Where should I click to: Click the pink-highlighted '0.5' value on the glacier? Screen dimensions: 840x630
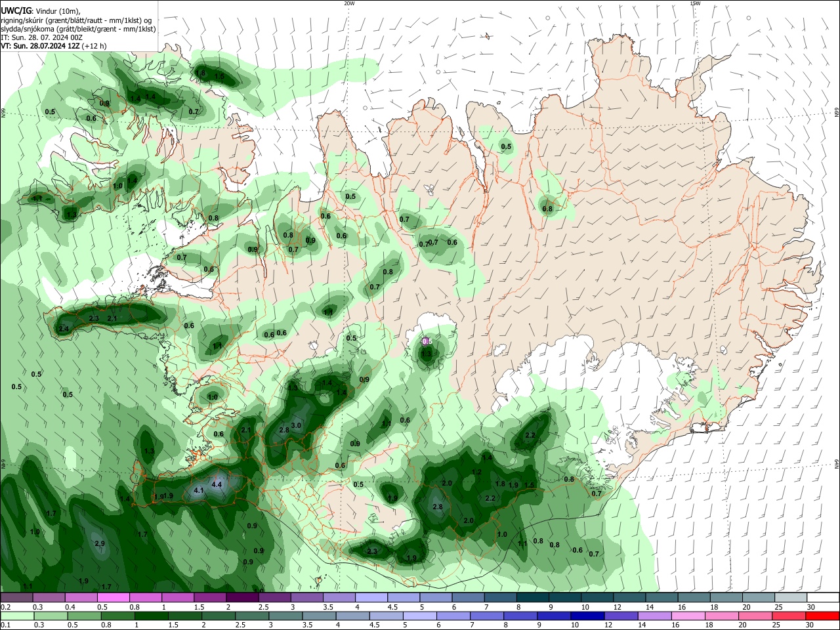427,341
